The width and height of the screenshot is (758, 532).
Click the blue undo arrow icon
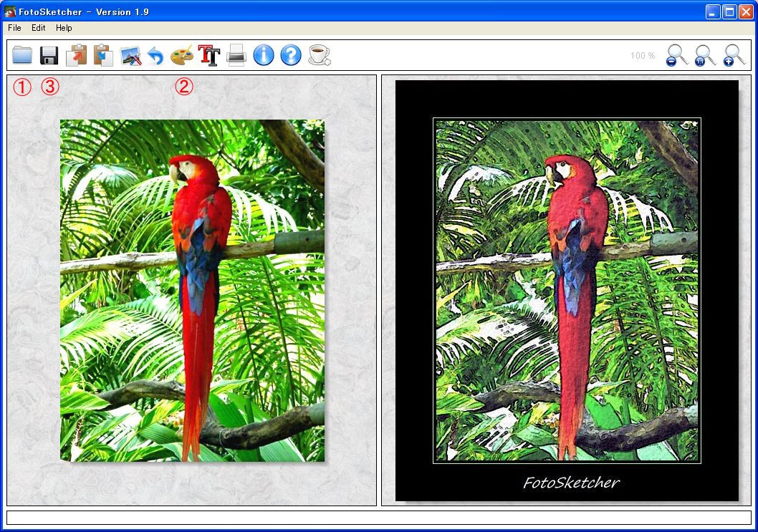coord(155,55)
